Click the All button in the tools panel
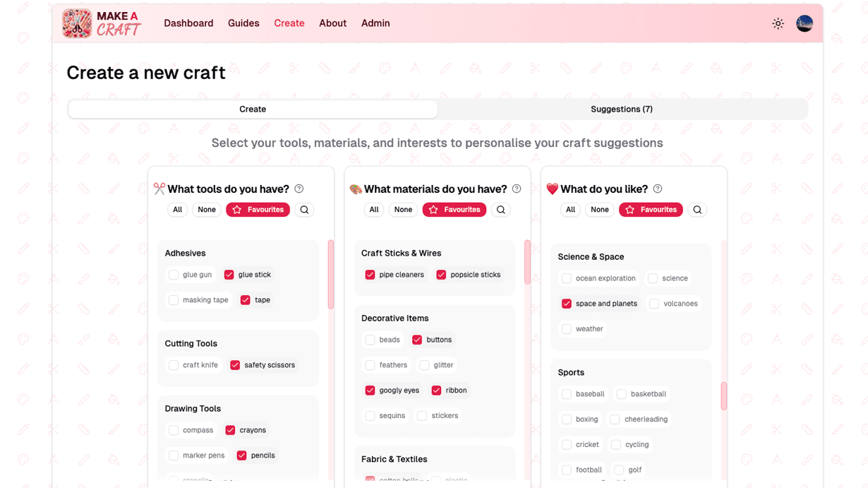 (x=177, y=210)
